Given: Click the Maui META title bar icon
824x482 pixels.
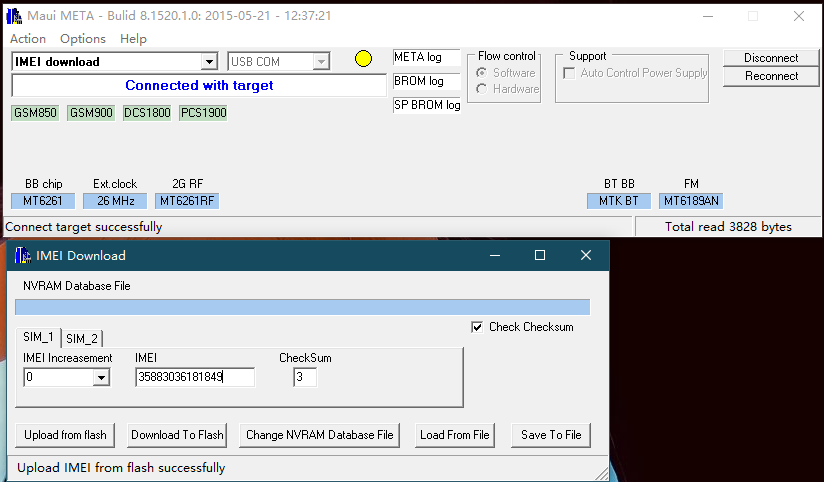Looking at the screenshot, I should 14,16.
